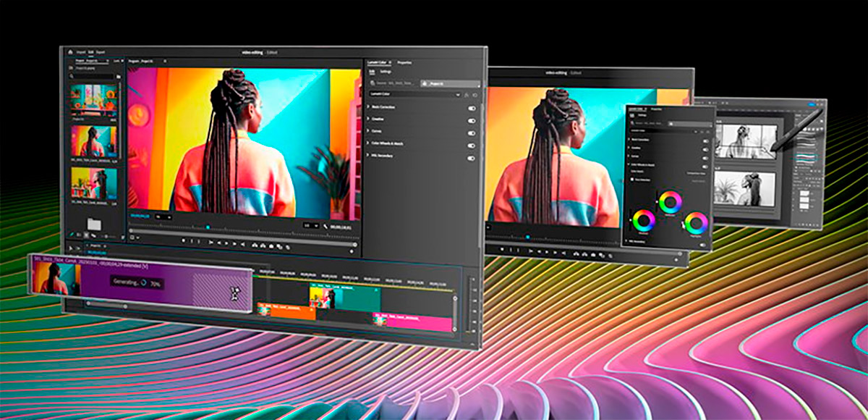This screenshot has height=420, width=868.
Task: Click Step Forward one frame button
Action: (234, 244)
